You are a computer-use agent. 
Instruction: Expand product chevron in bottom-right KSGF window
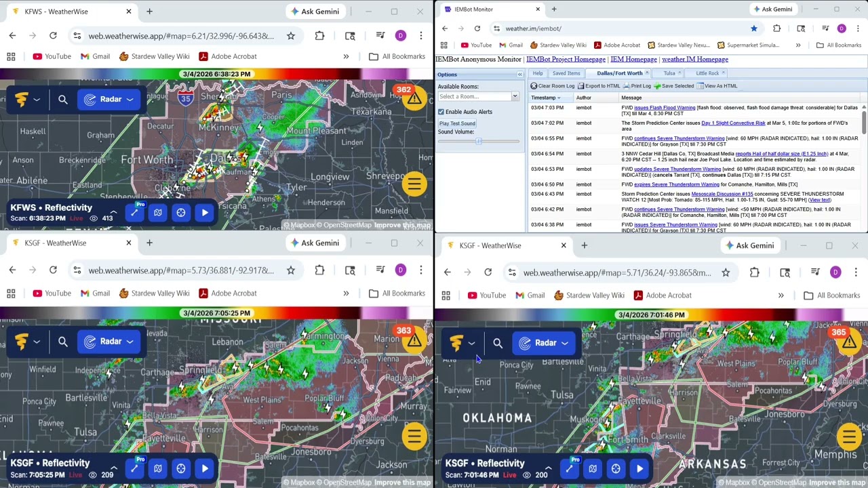pos(548,468)
